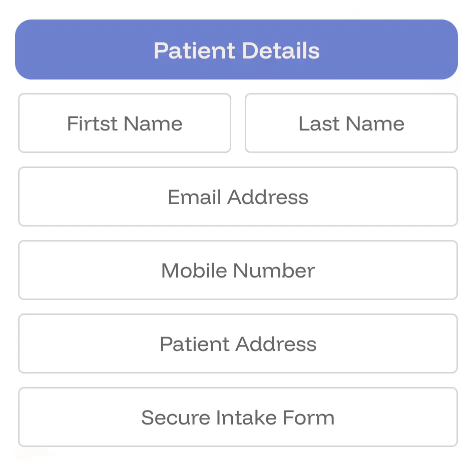
Task: Click the full-width Email Address field
Action: pyautogui.click(x=238, y=196)
